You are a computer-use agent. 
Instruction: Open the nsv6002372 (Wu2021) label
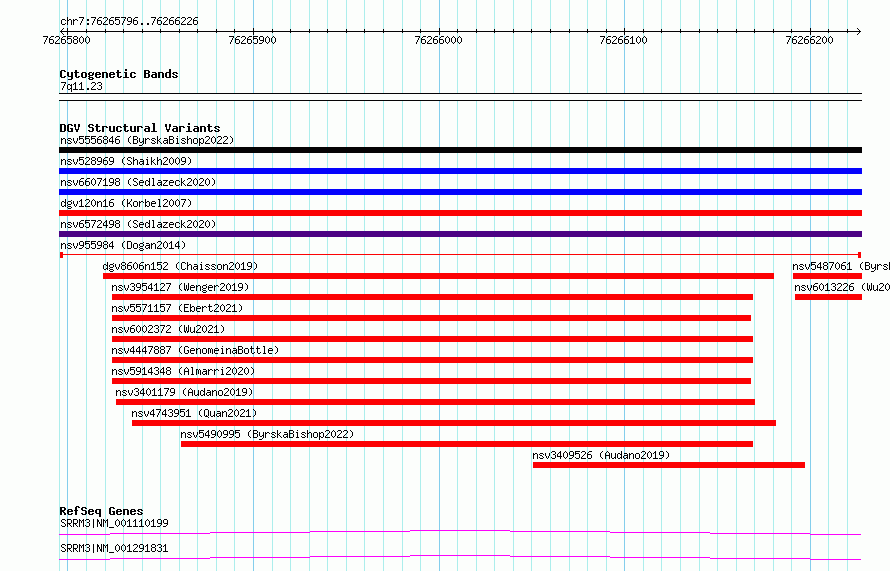click(x=168, y=329)
